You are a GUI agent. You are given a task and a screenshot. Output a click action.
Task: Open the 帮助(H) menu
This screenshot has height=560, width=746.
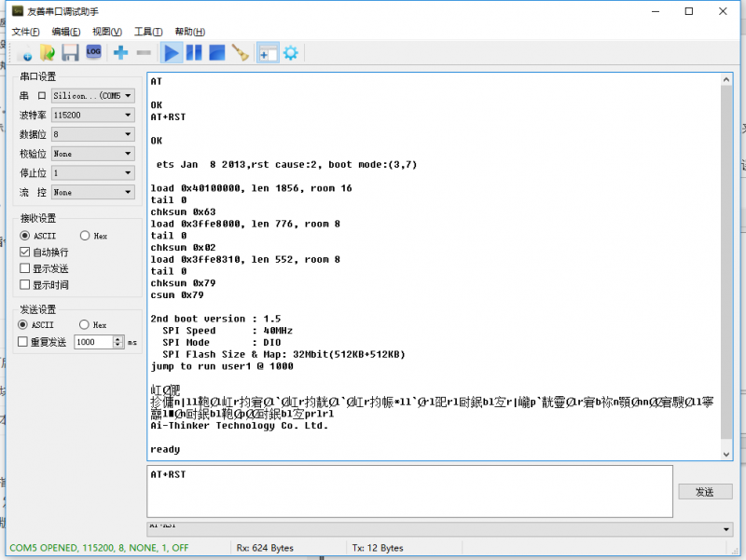[x=190, y=32]
